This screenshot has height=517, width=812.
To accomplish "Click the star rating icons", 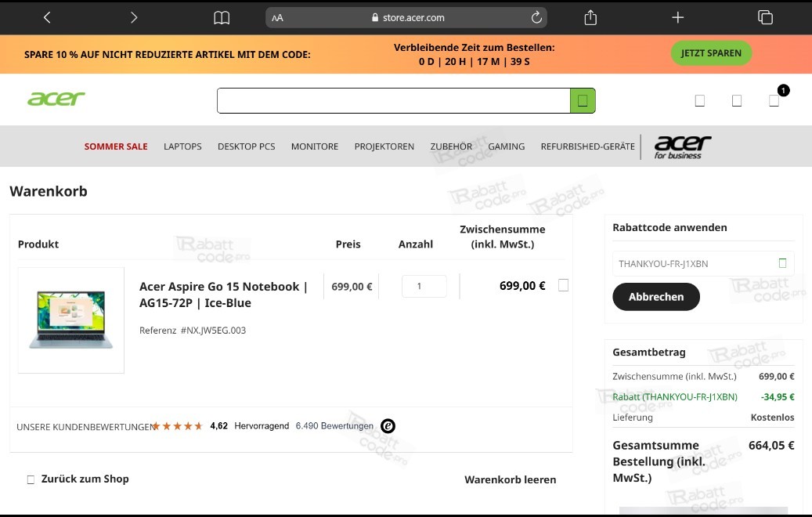I will click(177, 426).
